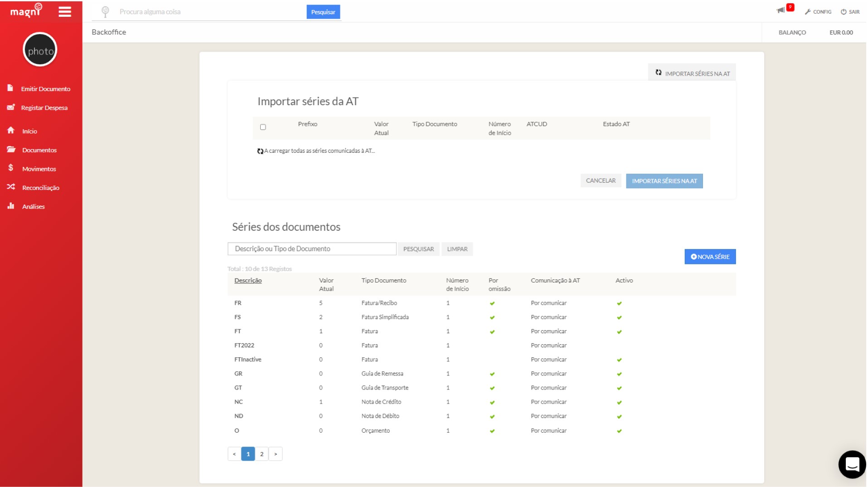
Task: Click CANCELAR in import panel
Action: 601,180
